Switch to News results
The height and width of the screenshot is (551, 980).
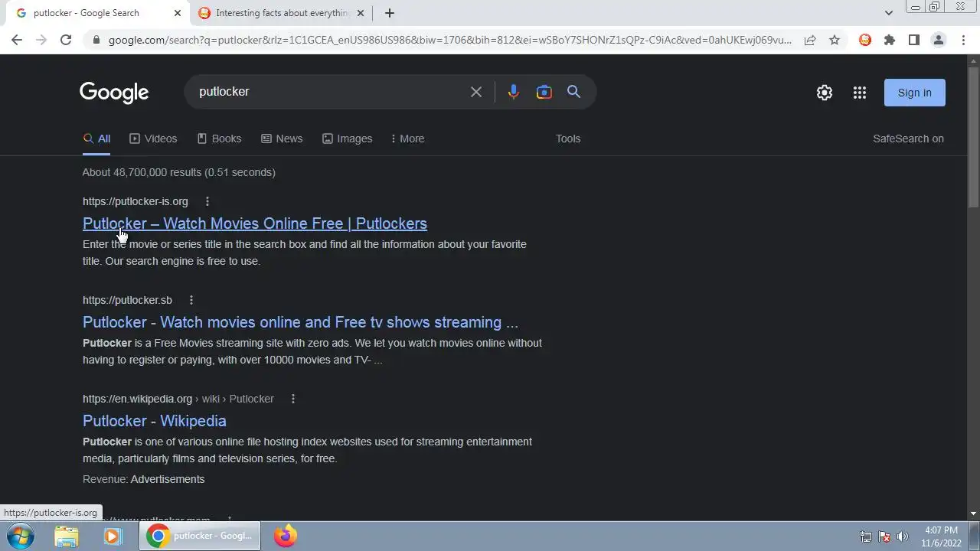point(282,139)
